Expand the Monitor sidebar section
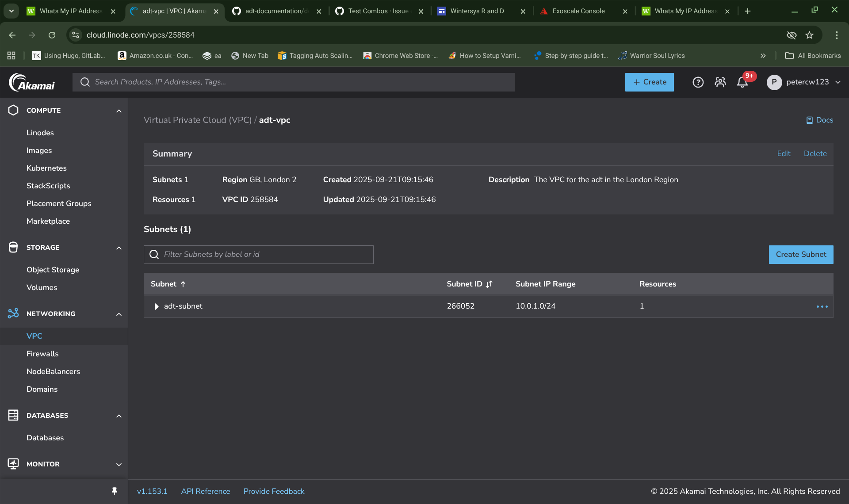849x504 pixels. point(119,464)
